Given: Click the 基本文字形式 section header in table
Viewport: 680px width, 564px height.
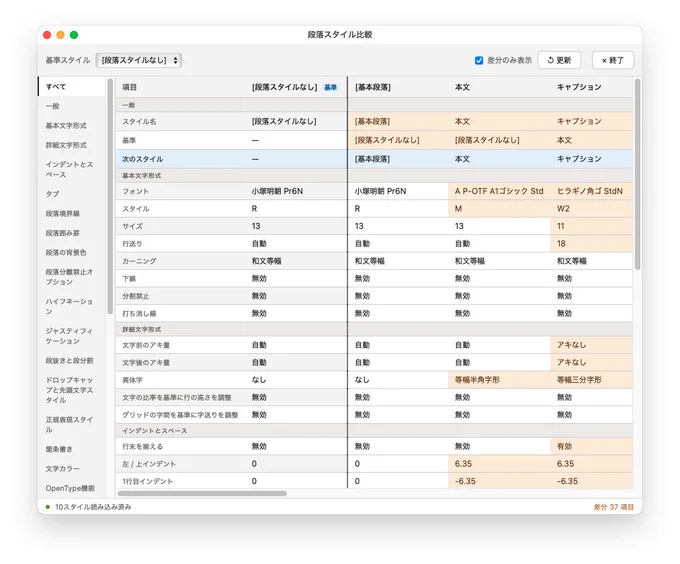Looking at the screenshot, I should pos(141,176).
